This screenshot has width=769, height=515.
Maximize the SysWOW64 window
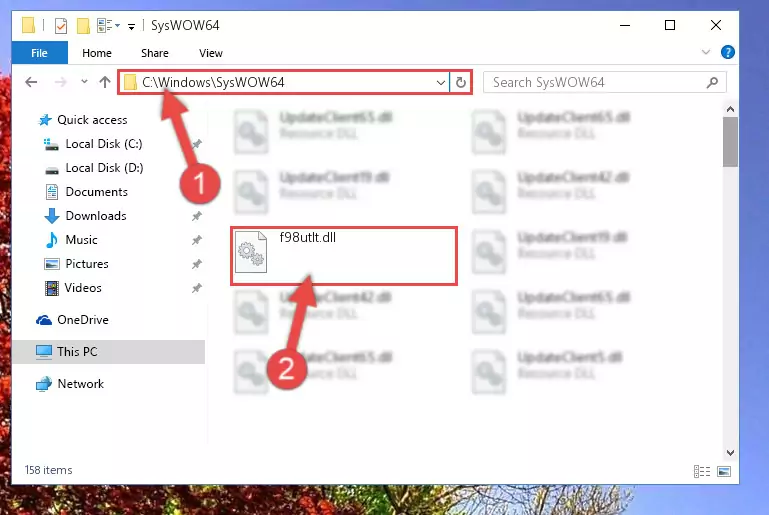click(x=670, y=26)
